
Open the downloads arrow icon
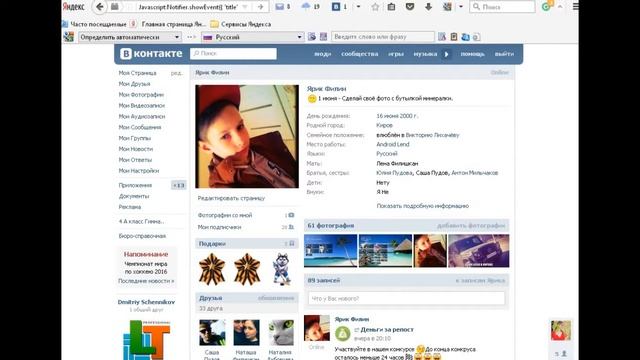coord(428,7)
